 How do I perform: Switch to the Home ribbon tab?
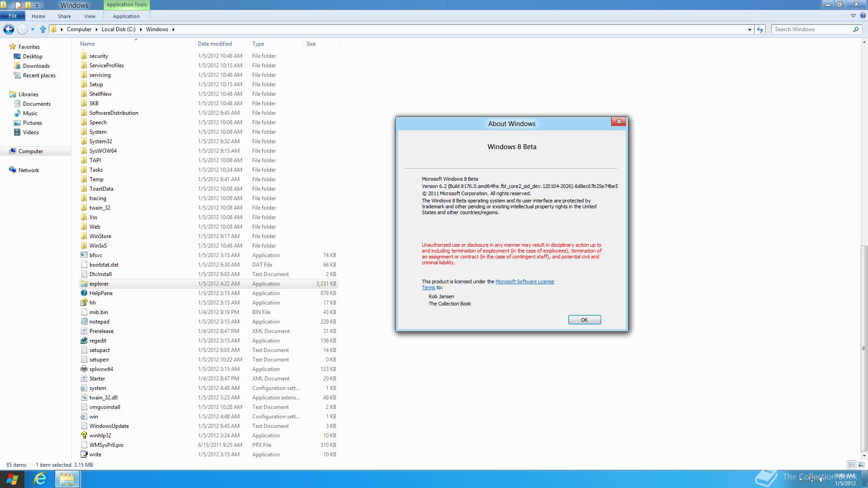pos(38,16)
